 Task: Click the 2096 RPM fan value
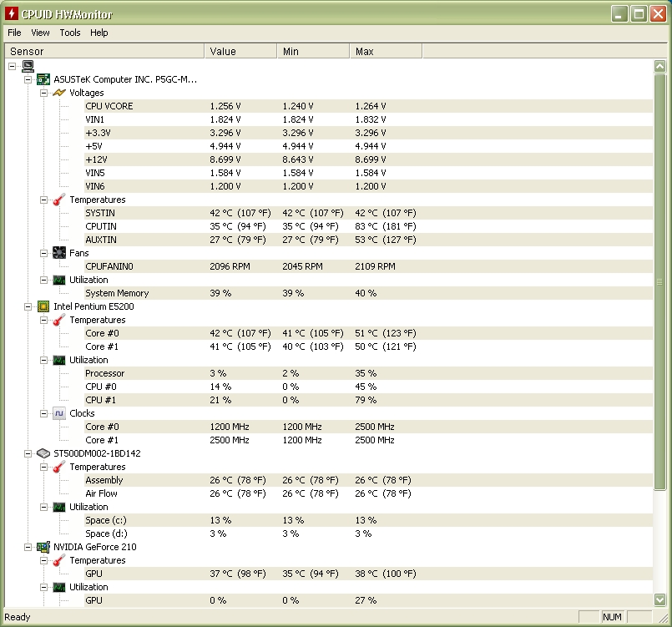click(x=230, y=266)
